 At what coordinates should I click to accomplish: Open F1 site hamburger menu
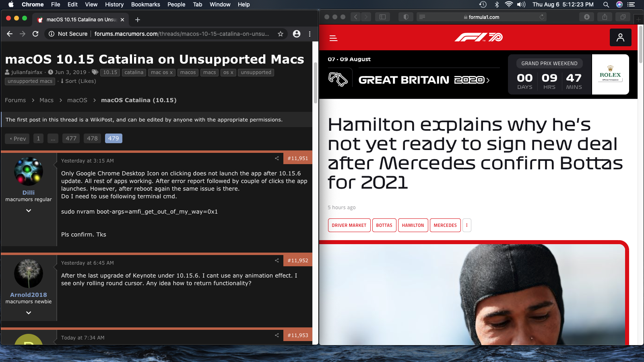333,38
